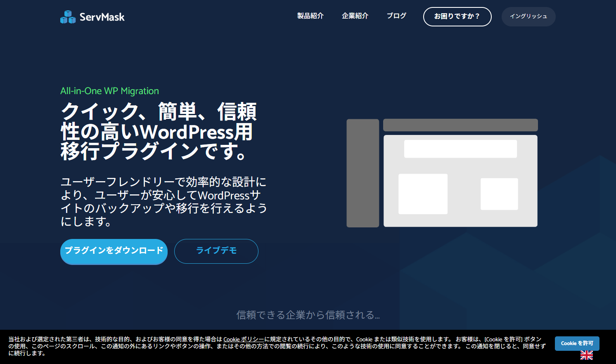616x364 pixels.
Task: Click the All-in-One WP Migration green label
Action: pyautogui.click(x=109, y=91)
